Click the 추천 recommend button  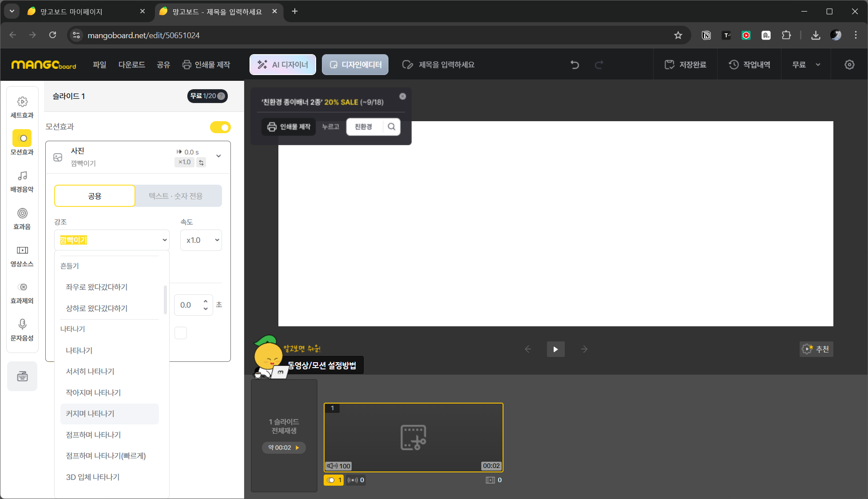pos(816,349)
